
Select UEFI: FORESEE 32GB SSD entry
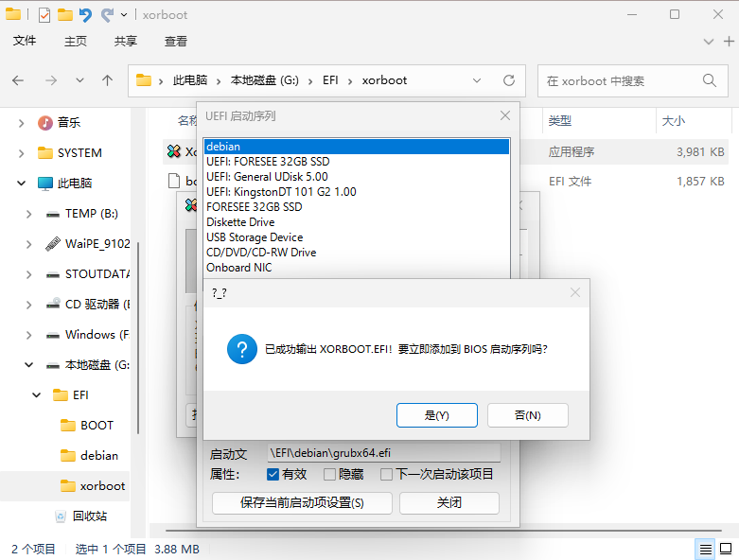pyautogui.click(x=357, y=162)
